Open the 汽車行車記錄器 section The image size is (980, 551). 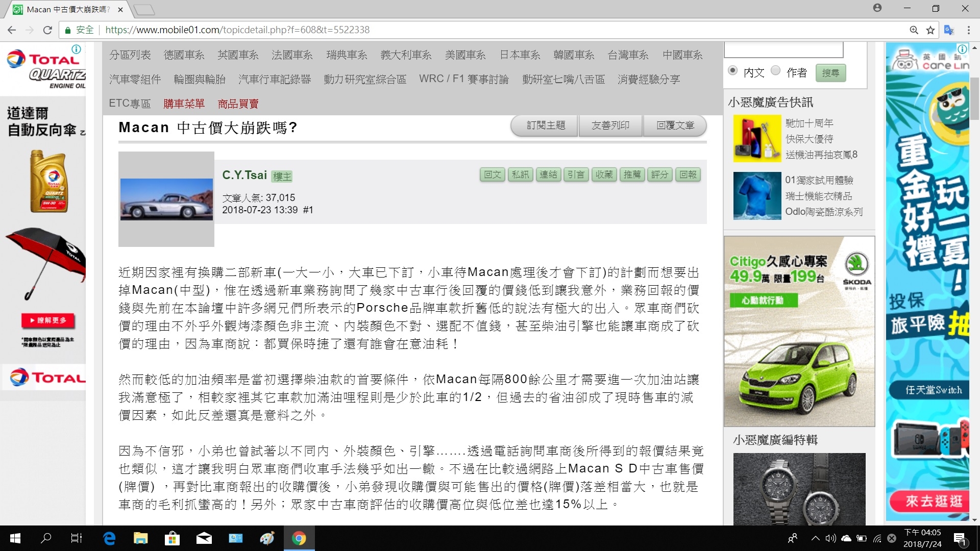click(x=275, y=80)
